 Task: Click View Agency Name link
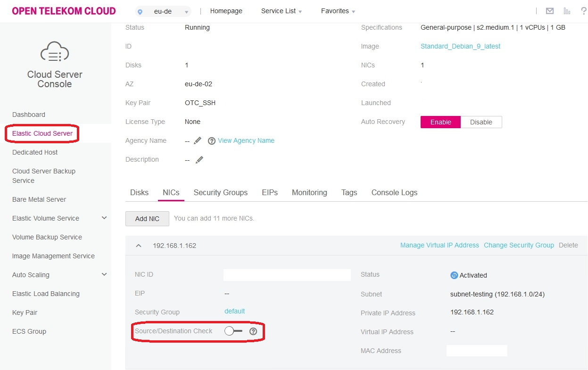click(246, 140)
